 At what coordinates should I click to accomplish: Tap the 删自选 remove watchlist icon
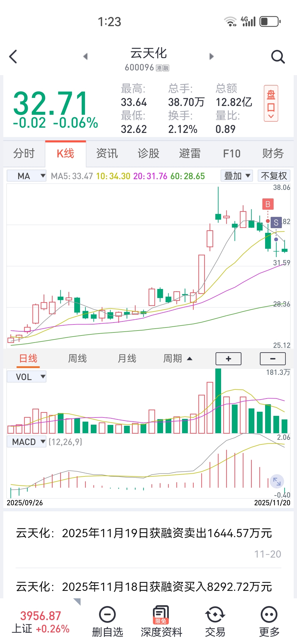(107, 622)
